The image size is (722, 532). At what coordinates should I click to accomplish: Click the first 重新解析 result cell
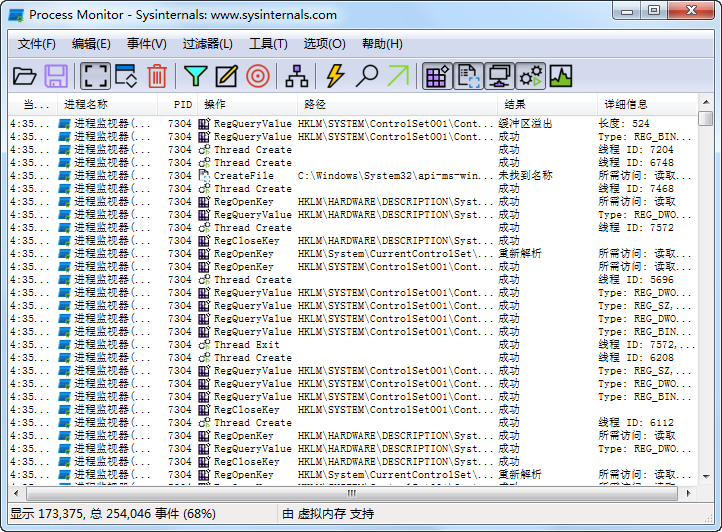pos(520,253)
